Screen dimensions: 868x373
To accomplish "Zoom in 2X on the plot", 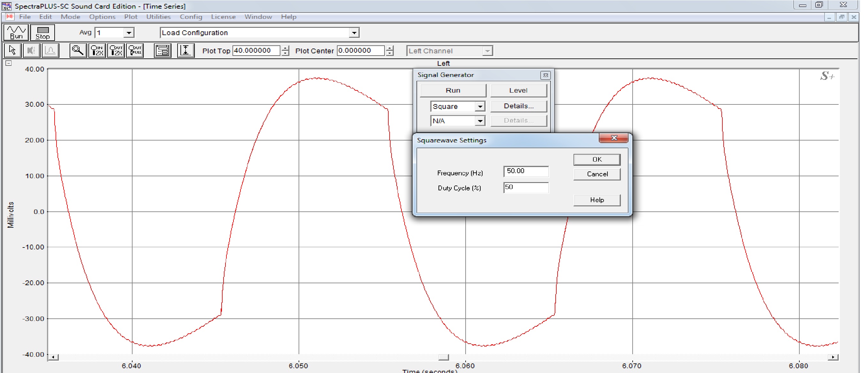I will (97, 50).
